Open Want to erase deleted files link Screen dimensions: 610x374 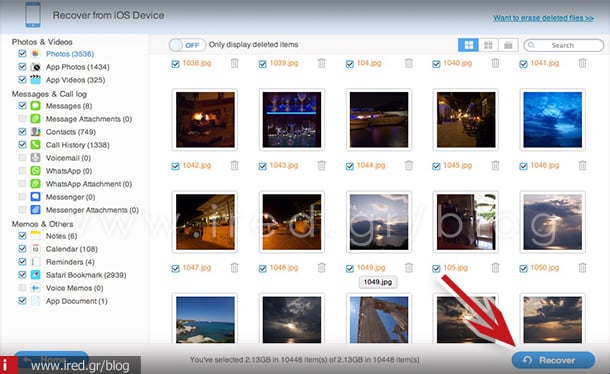[543, 18]
